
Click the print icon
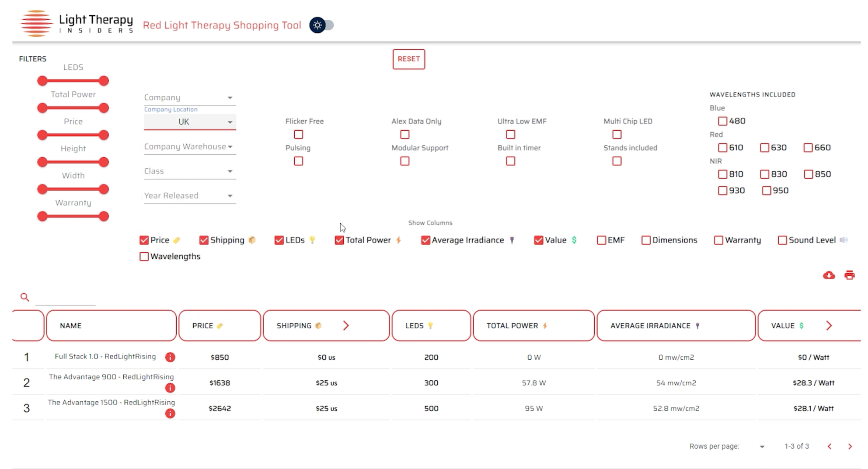click(849, 275)
